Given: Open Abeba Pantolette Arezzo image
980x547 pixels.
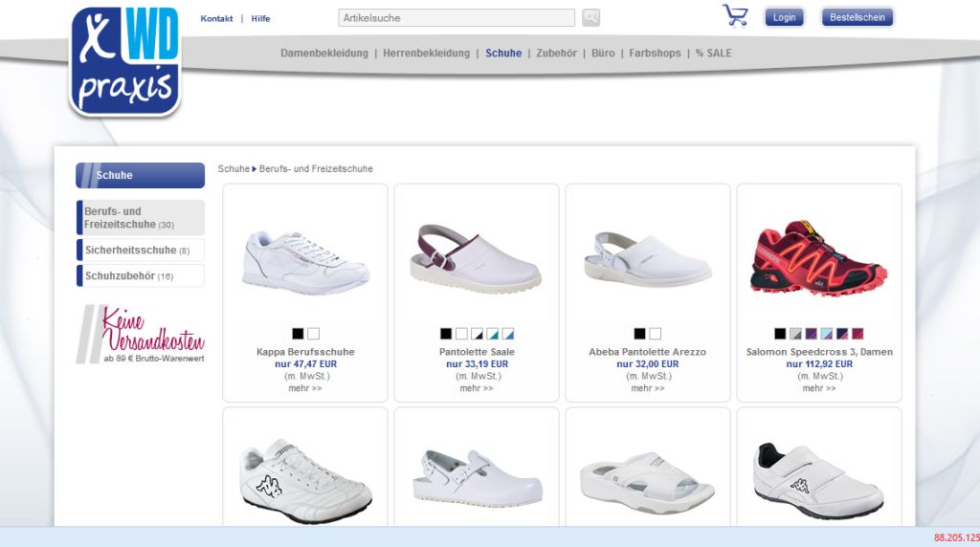Looking at the screenshot, I should [648, 259].
